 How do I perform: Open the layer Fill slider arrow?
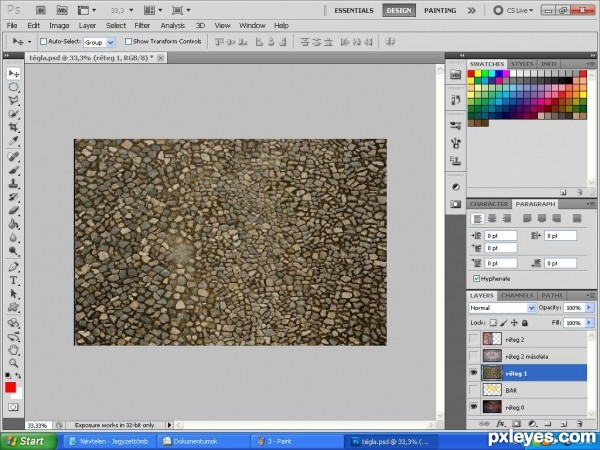(x=589, y=323)
